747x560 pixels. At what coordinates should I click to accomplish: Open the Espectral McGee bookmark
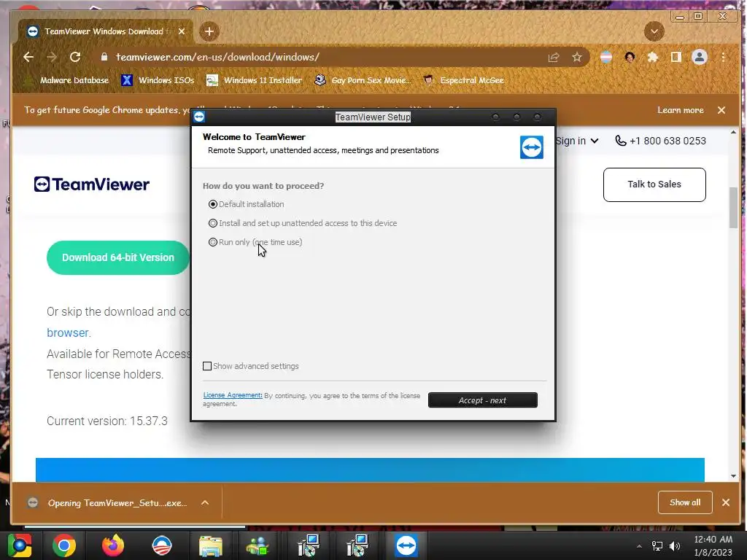click(463, 80)
